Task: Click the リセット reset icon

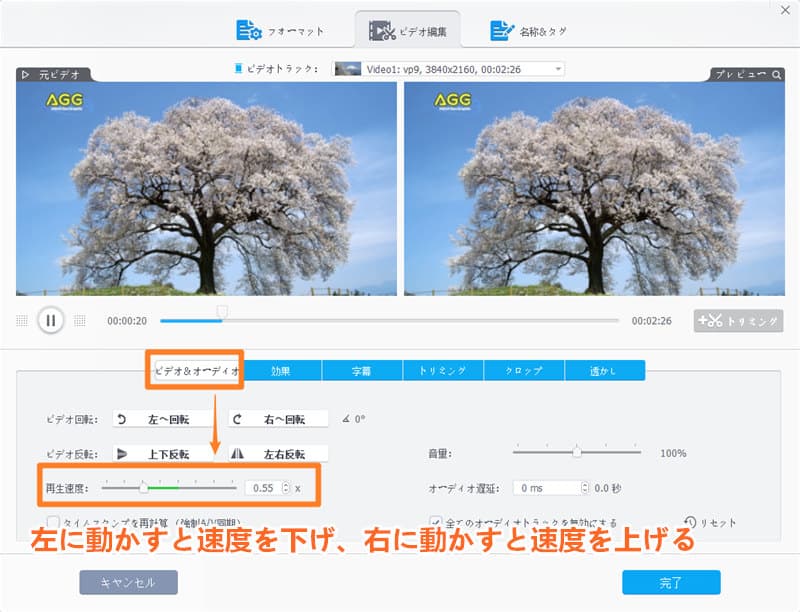Action: [x=690, y=521]
